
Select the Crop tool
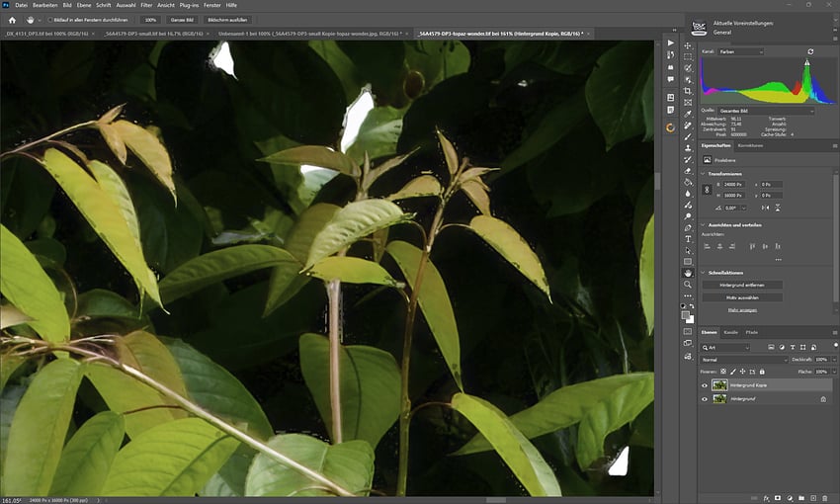click(x=688, y=92)
